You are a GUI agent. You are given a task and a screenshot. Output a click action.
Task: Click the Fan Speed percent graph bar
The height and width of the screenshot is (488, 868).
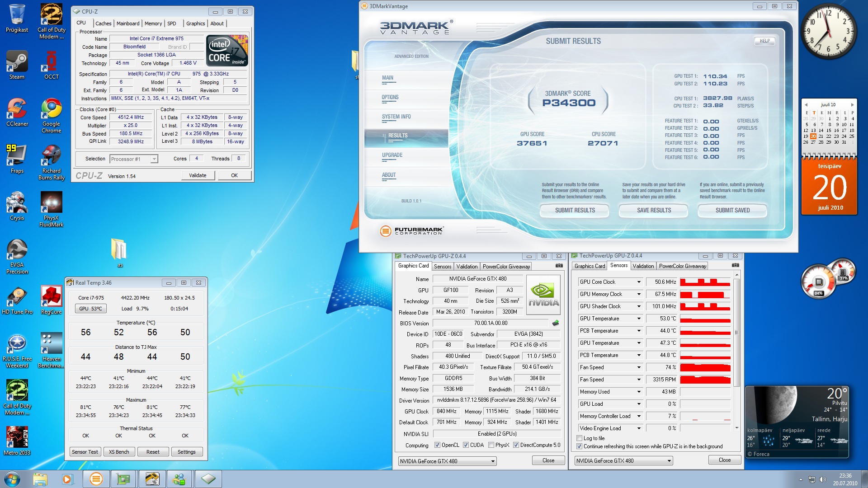(x=705, y=367)
